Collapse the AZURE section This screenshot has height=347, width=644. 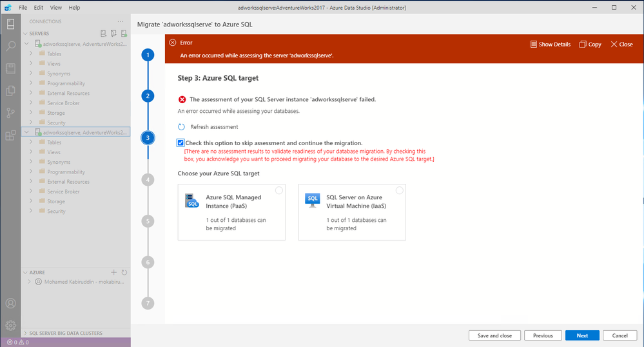click(26, 272)
